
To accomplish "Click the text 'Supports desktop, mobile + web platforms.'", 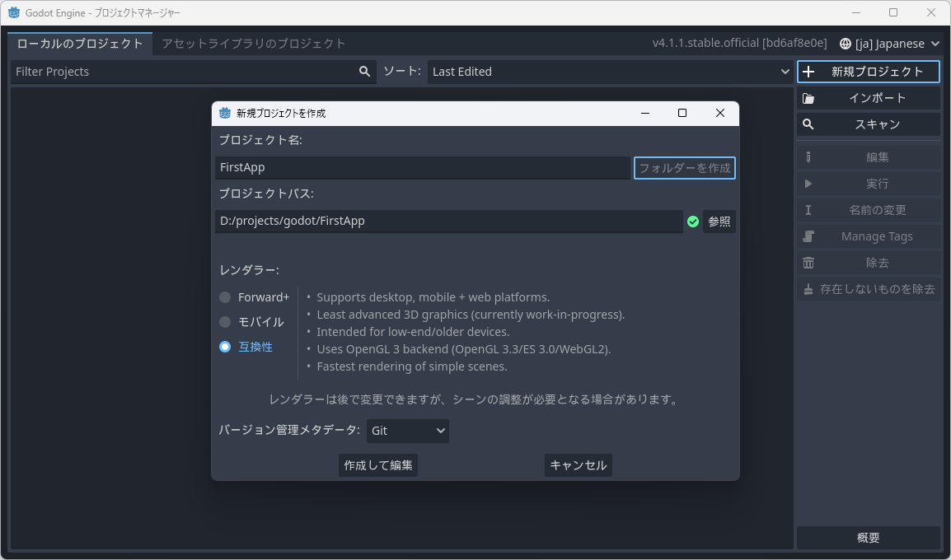I will (x=433, y=297).
